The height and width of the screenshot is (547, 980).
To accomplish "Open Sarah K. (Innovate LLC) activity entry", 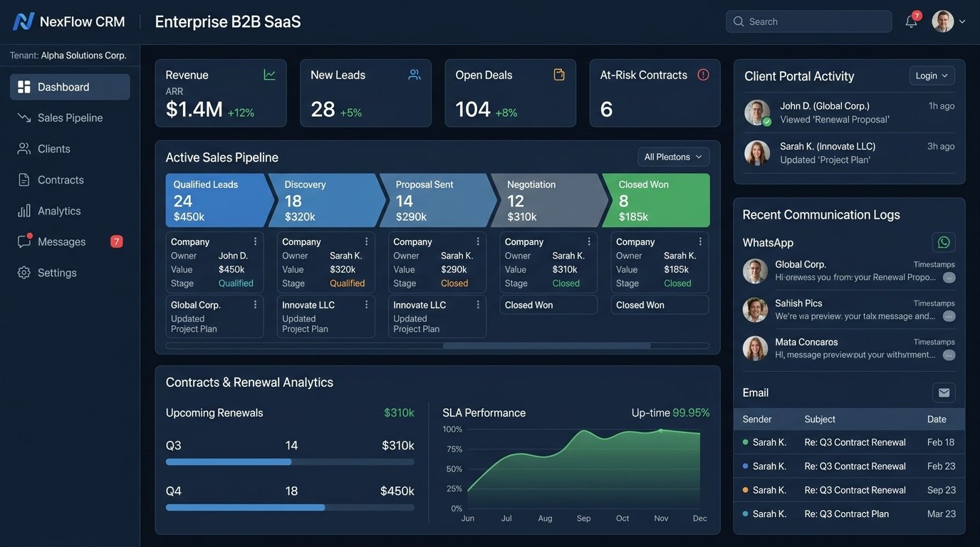I will pyautogui.click(x=850, y=153).
